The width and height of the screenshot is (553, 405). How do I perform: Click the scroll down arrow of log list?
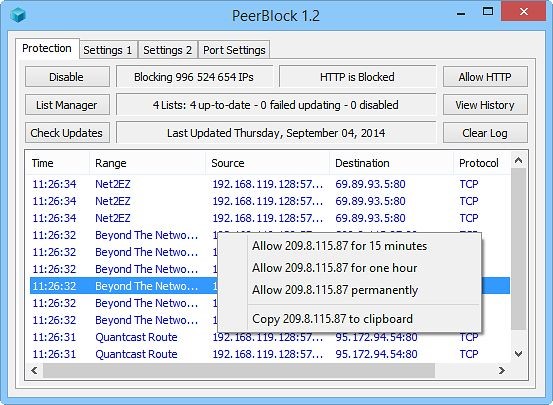pyautogui.click(x=518, y=353)
